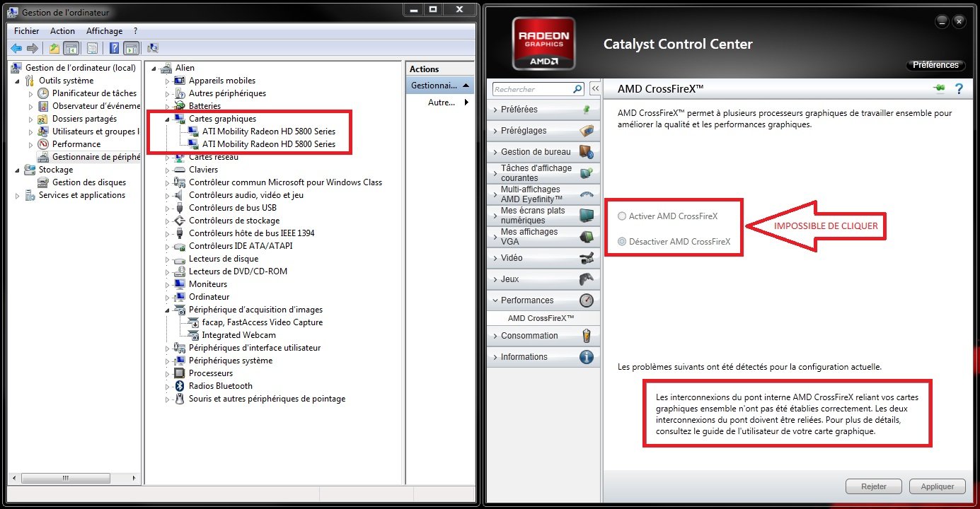Open the Properties toolbar icon in Computer Management
Screen dimensions: 980x509
click(x=92, y=48)
